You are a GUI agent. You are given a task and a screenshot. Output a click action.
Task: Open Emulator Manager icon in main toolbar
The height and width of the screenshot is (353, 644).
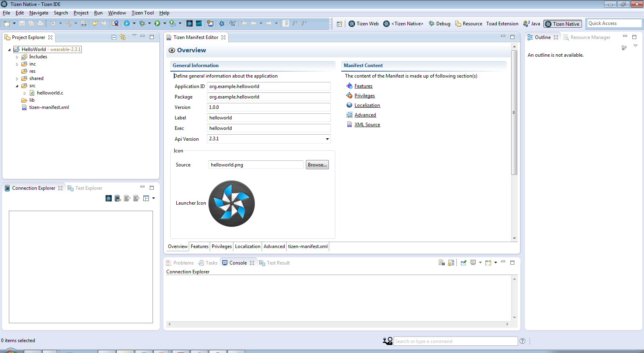click(189, 23)
